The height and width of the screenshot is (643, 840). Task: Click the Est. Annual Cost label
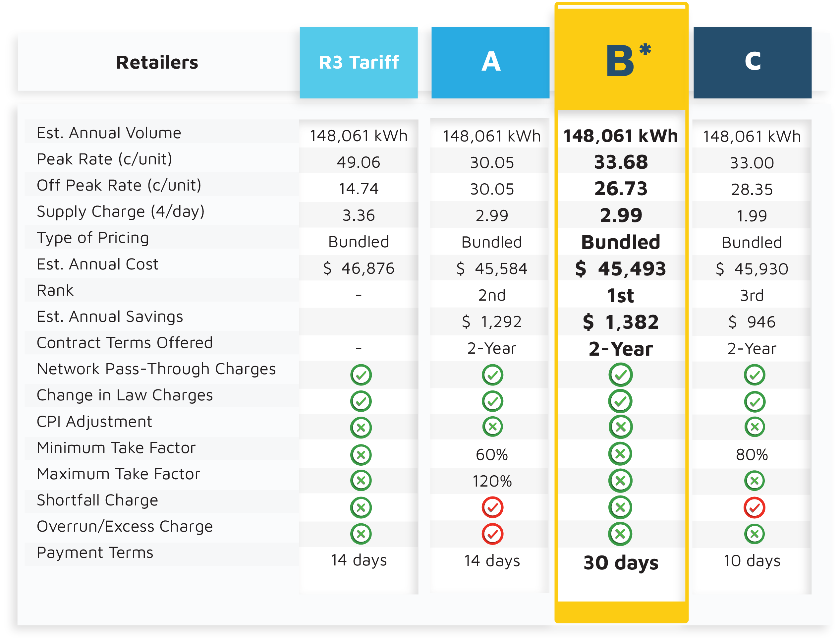pos(97,264)
